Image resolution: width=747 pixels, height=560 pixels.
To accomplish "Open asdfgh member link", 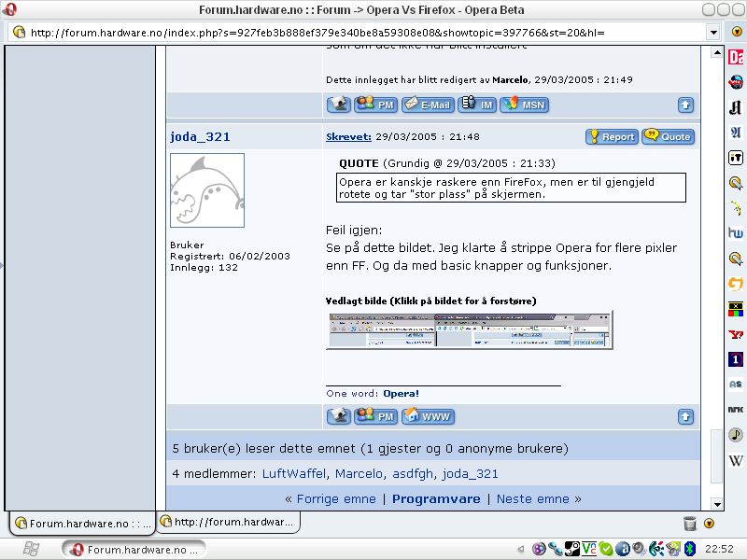I will coord(413,474).
